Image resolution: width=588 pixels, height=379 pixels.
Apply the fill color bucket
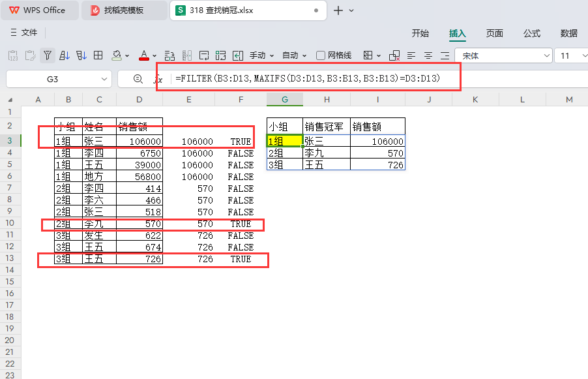pos(117,55)
